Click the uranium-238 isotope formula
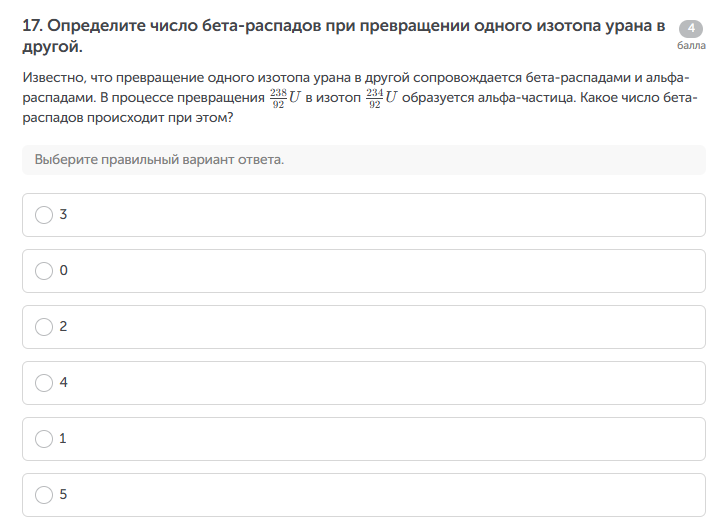 click(286, 98)
